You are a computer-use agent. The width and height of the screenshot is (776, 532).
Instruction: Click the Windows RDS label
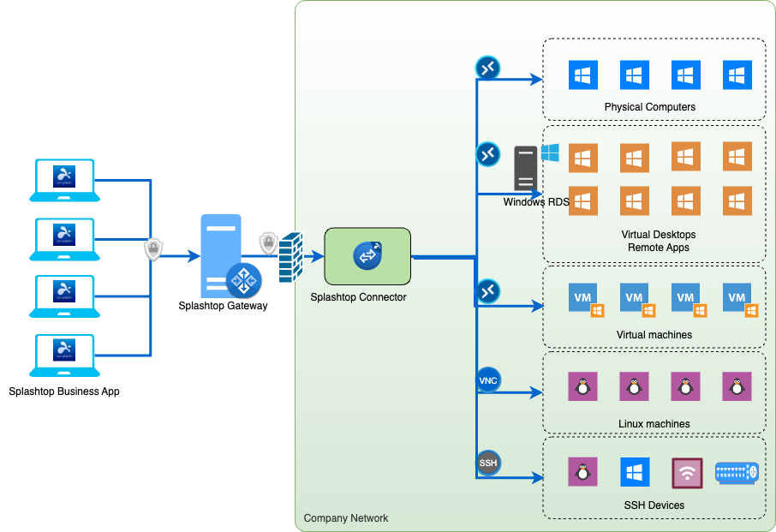coord(536,202)
